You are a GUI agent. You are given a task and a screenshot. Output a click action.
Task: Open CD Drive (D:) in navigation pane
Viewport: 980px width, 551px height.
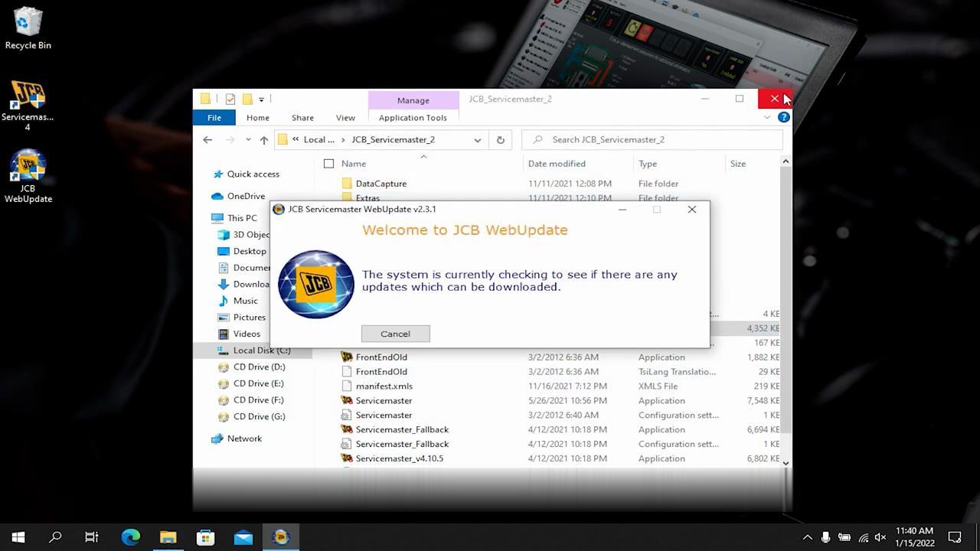[x=259, y=367]
